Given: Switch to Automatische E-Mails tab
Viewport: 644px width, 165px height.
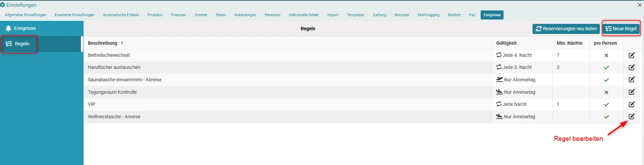Looking at the screenshot, I should coord(121,15).
